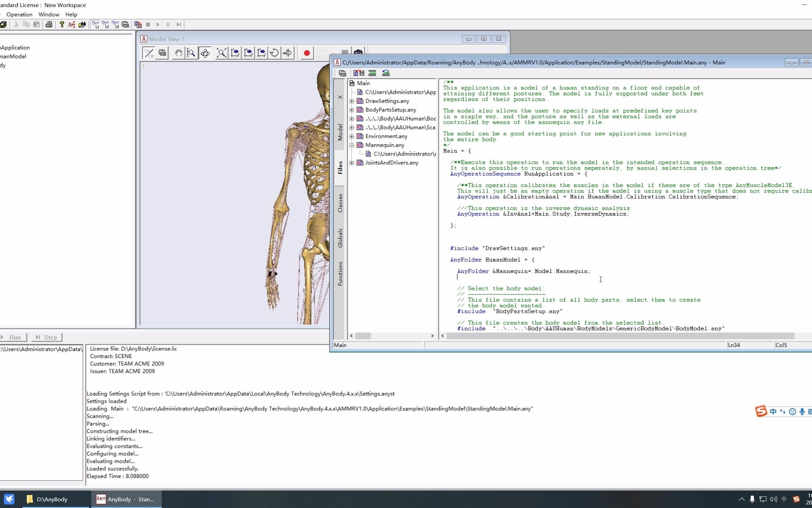The width and height of the screenshot is (812, 508).
Task: Toggle the On/Off view button
Action: (x=148, y=53)
